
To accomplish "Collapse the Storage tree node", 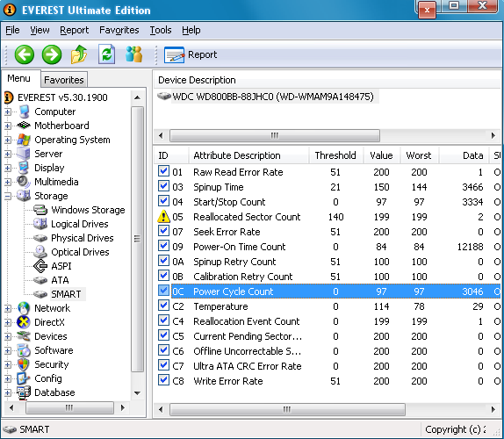I will (x=8, y=196).
